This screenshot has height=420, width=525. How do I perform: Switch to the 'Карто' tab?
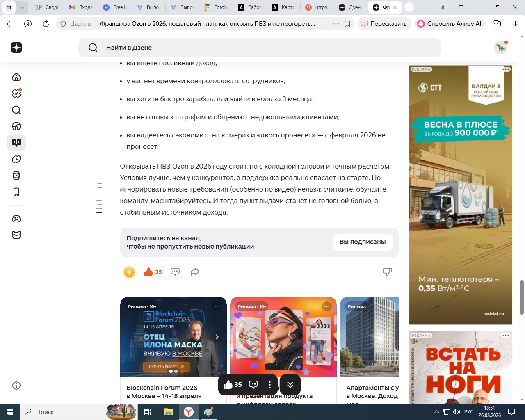click(283, 7)
